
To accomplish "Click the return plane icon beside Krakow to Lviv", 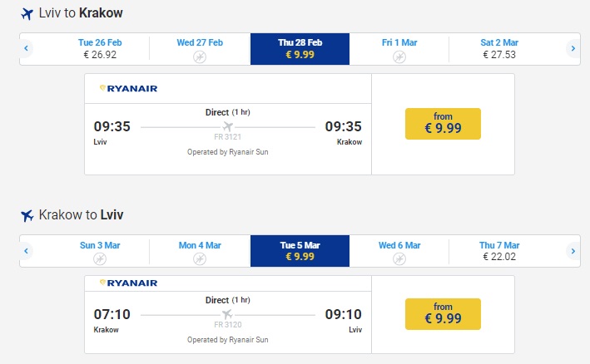I will tap(27, 215).
